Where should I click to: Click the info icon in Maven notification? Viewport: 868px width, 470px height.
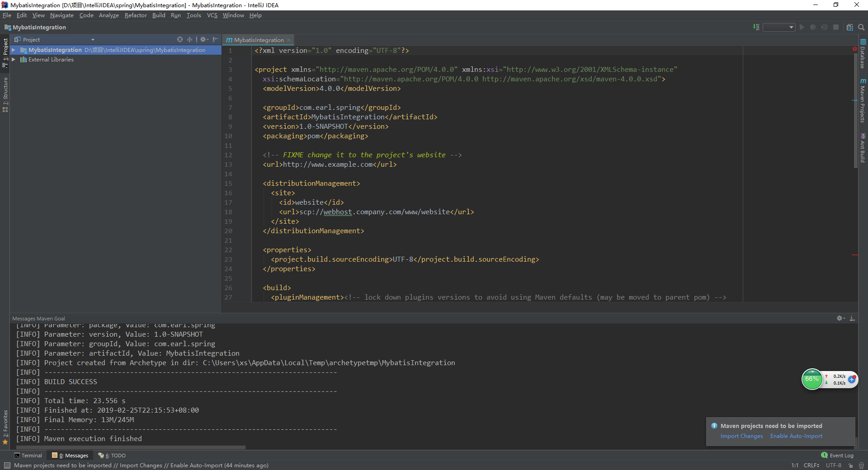pyautogui.click(x=714, y=426)
